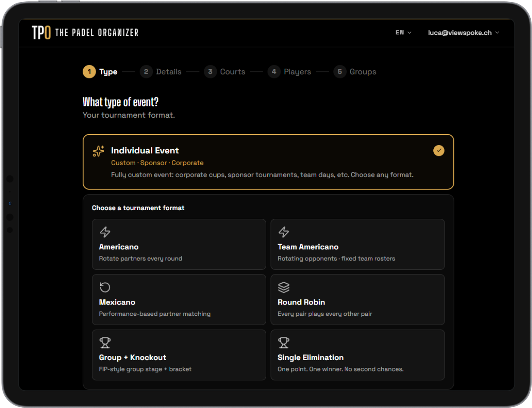Open the EN language dropdown
Screen dimensions: 532x408
(x=404, y=33)
